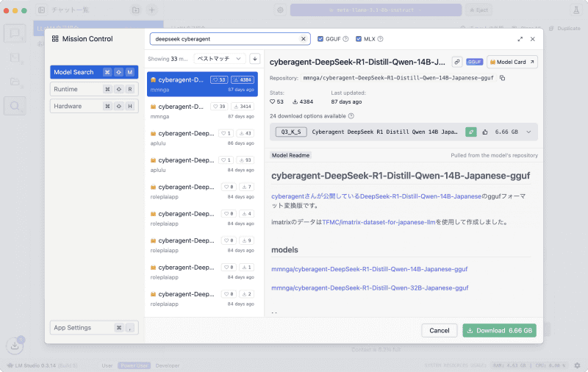Open the Model Card page

pos(512,62)
